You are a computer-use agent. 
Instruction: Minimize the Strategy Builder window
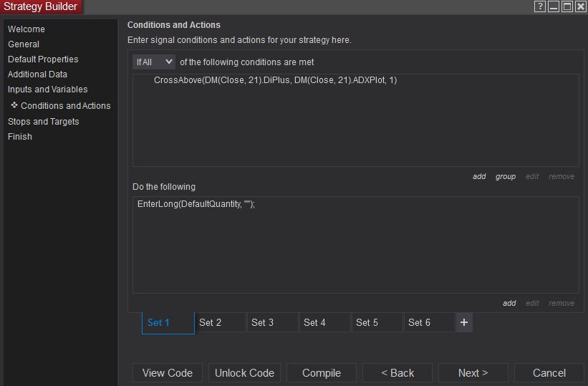tap(554, 6)
